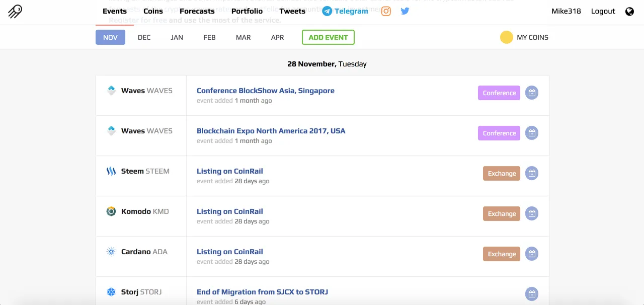
Task: Open the Portfolio menu
Action: pos(247,11)
